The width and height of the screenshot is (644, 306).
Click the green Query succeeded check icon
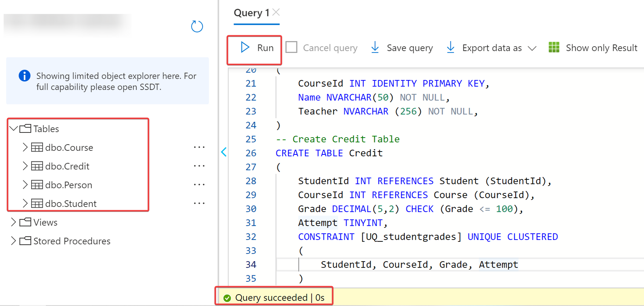pos(227,298)
